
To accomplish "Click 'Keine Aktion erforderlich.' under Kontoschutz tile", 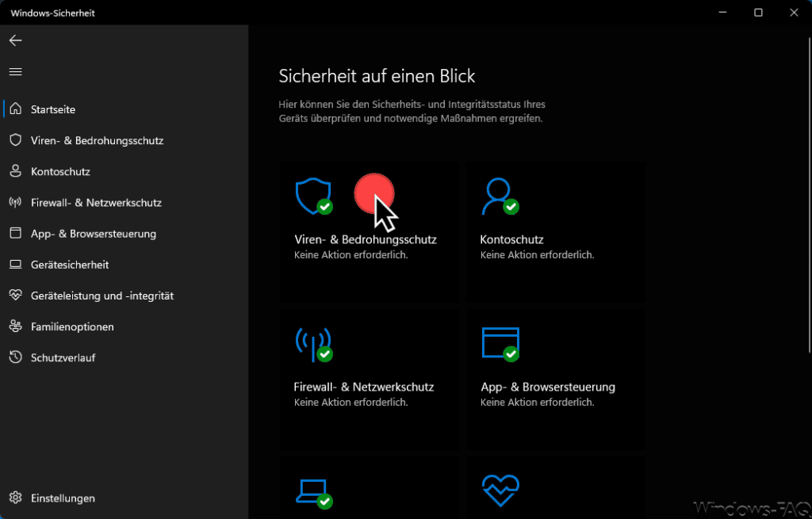I will pyautogui.click(x=537, y=255).
